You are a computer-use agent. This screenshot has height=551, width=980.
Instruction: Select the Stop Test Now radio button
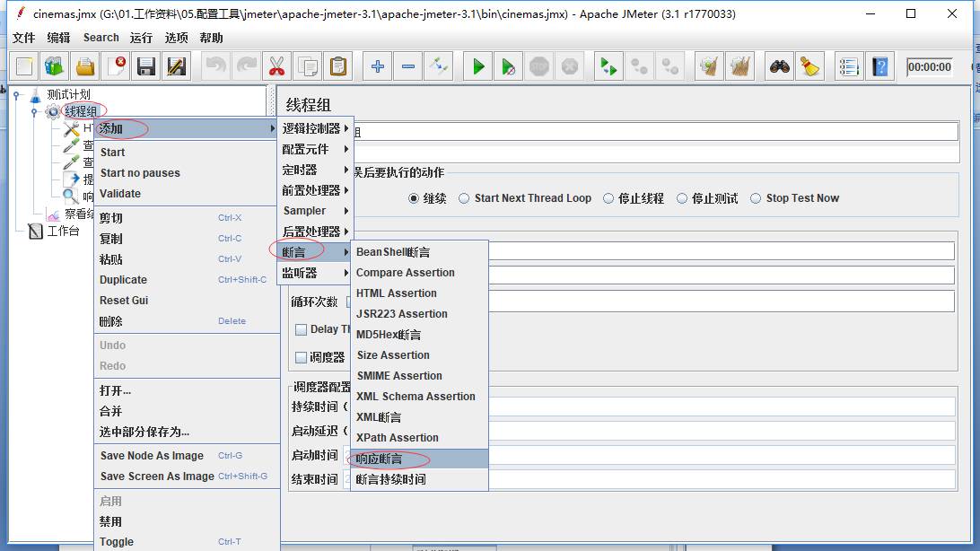(x=756, y=198)
